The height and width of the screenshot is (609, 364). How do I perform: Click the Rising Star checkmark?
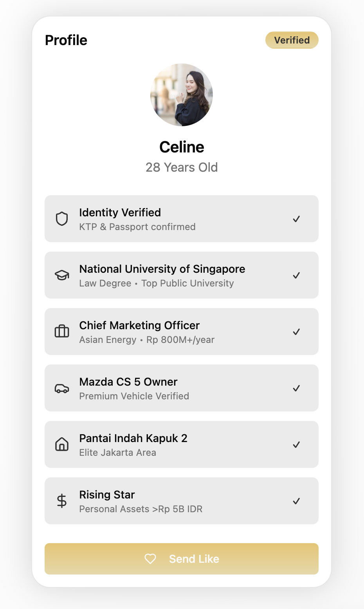pyautogui.click(x=296, y=501)
